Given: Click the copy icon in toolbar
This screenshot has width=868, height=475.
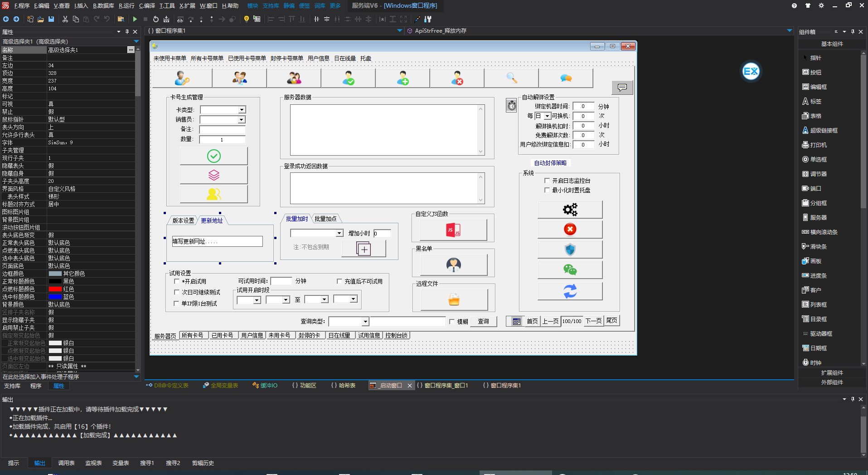Looking at the screenshot, I should click(x=76, y=19).
